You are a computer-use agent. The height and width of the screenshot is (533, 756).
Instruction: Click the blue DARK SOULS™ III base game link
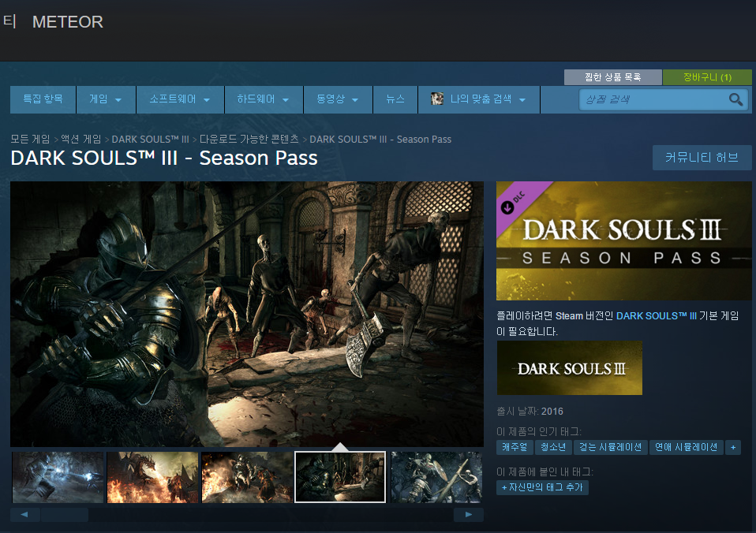tap(657, 316)
